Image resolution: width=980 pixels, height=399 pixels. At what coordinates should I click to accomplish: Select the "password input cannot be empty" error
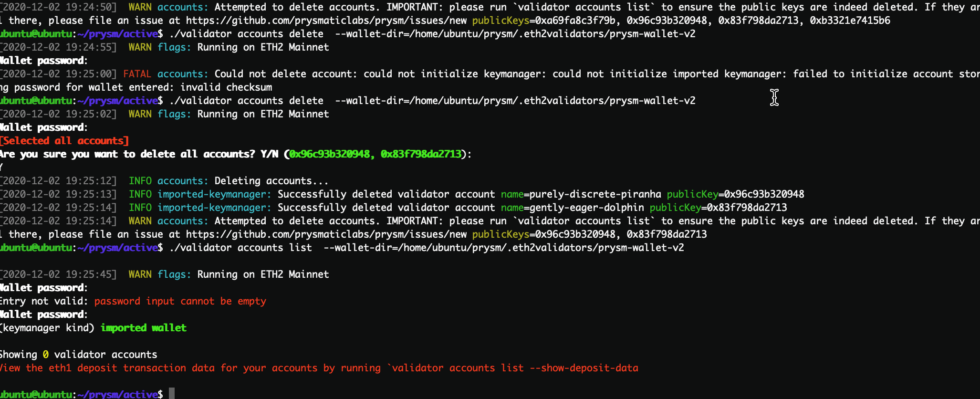(180, 301)
